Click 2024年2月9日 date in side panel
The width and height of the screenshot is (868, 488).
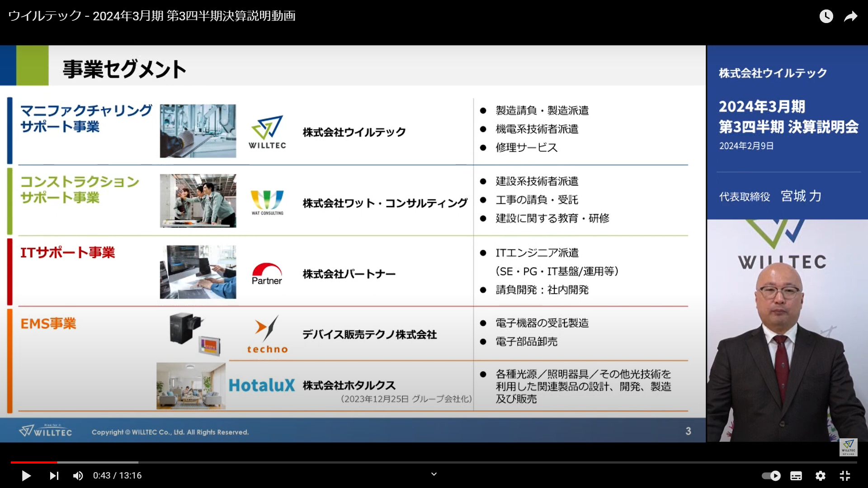[746, 146]
